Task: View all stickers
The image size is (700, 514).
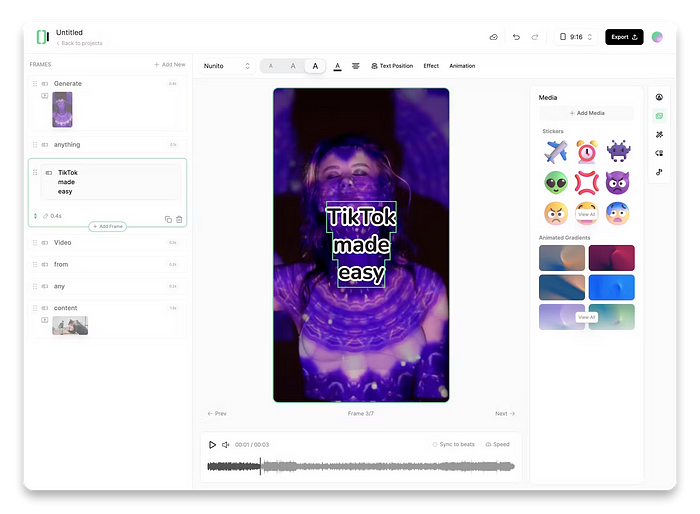Action: point(587,214)
